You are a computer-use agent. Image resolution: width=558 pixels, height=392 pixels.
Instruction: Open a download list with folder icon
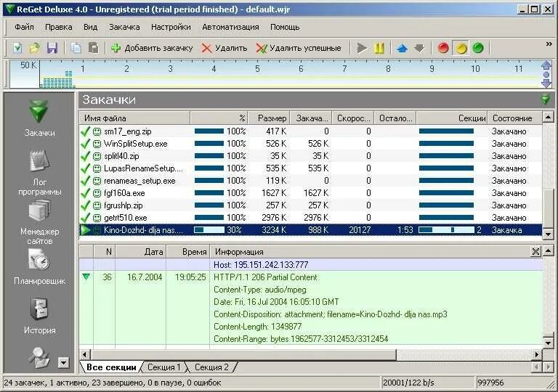tap(35, 48)
